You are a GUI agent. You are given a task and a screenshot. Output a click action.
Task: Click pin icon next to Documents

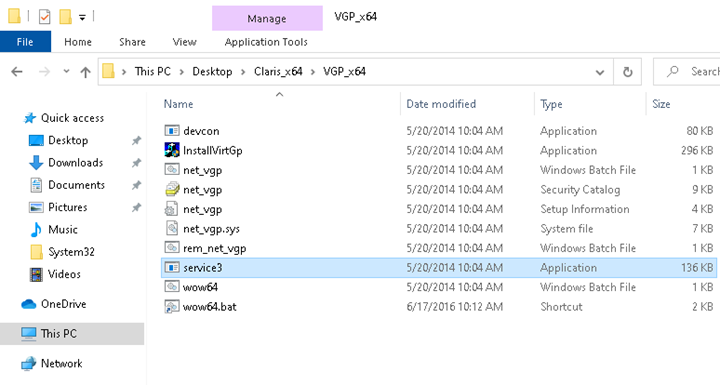[136, 185]
